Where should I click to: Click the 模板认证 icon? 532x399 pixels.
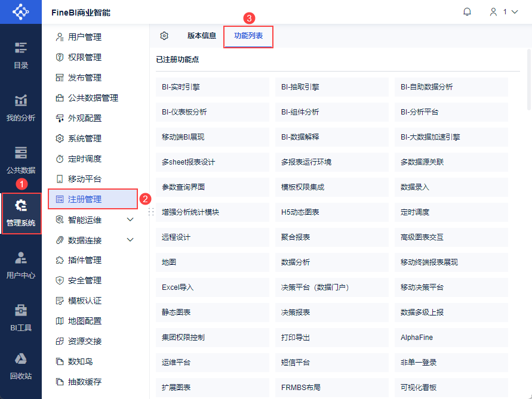point(60,301)
